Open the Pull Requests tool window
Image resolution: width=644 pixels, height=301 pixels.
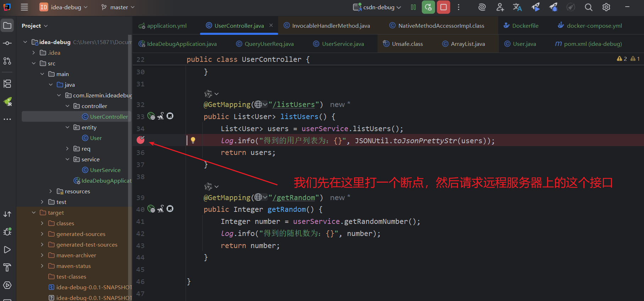(x=7, y=61)
